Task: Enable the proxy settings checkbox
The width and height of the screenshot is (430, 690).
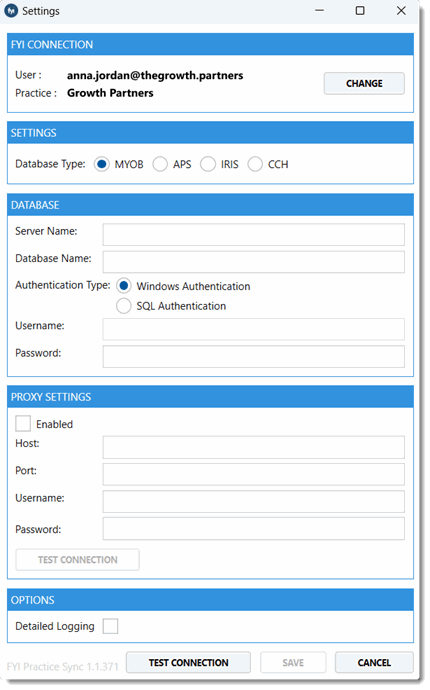Action: click(23, 424)
